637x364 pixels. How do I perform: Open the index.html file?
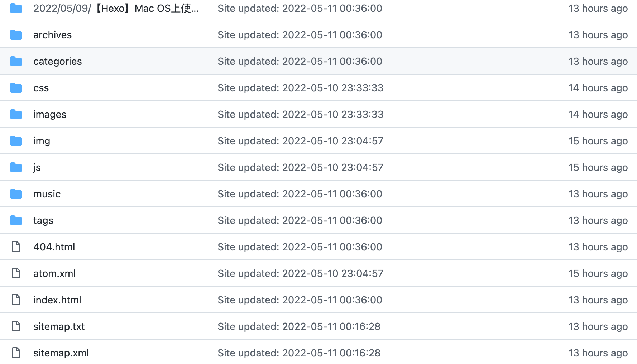coord(57,300)
